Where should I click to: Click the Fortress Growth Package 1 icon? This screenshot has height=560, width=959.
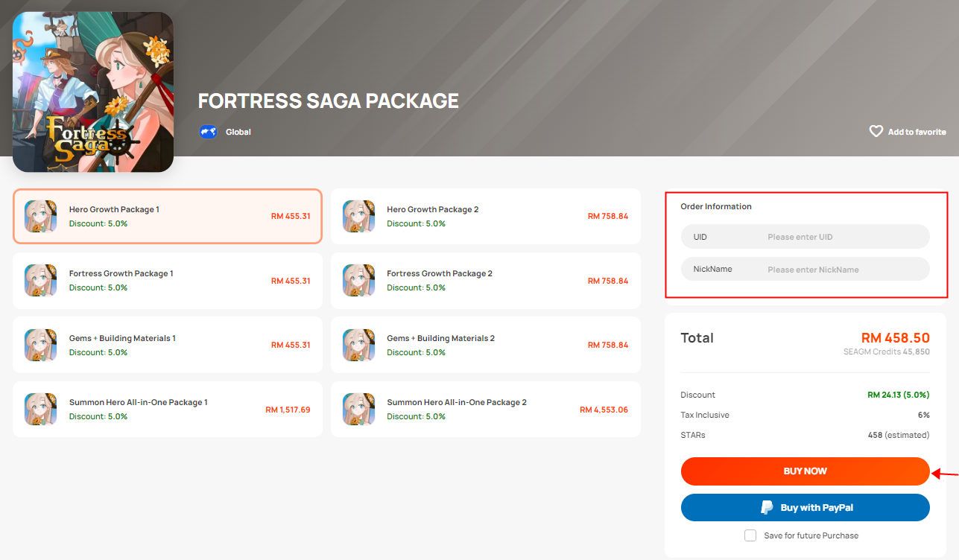(40, 280)
